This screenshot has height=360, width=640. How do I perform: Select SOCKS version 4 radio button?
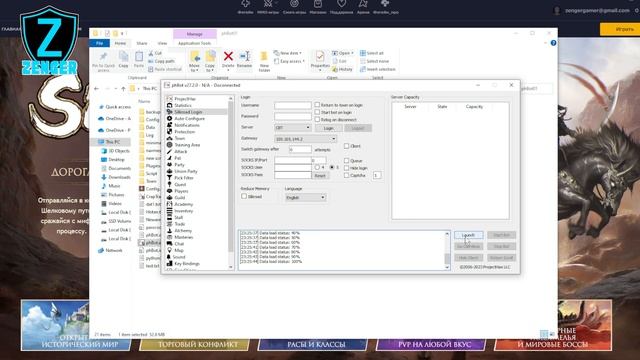[x=317, y=167]
